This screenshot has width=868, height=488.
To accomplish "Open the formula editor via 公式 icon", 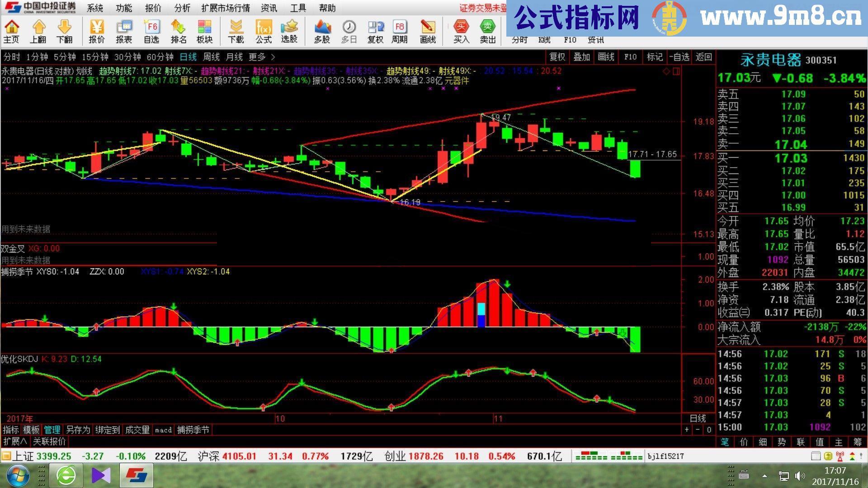I will tap(264, 32).
